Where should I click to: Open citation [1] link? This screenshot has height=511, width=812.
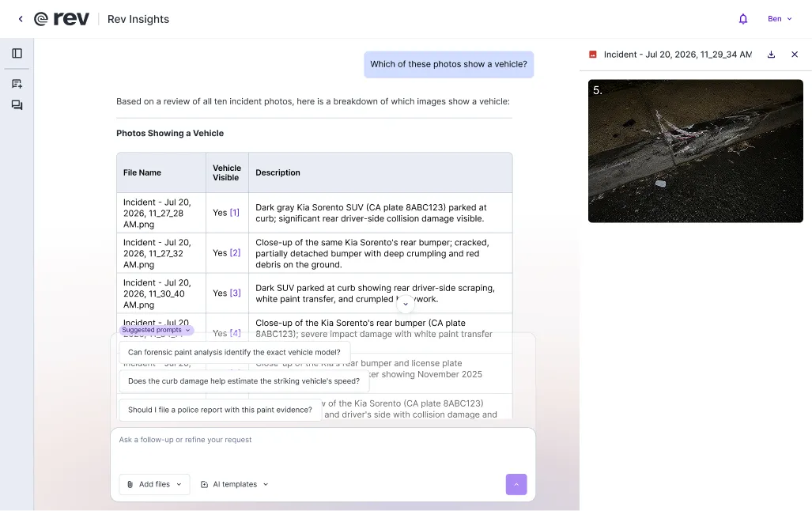point(235,213)
